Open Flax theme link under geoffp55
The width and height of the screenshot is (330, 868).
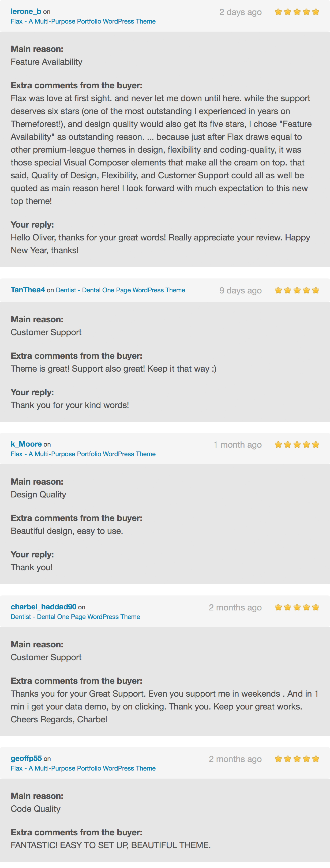[x=83, y=768]
